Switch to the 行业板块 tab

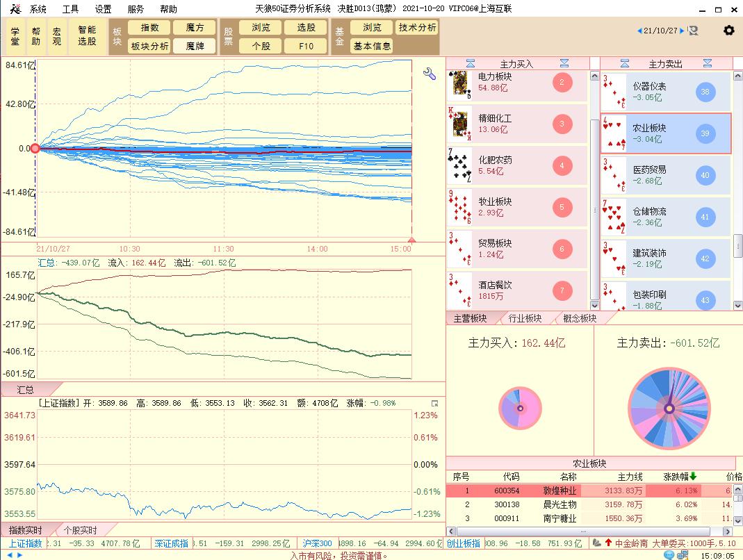pyautogui.click(x=525, y=318)
